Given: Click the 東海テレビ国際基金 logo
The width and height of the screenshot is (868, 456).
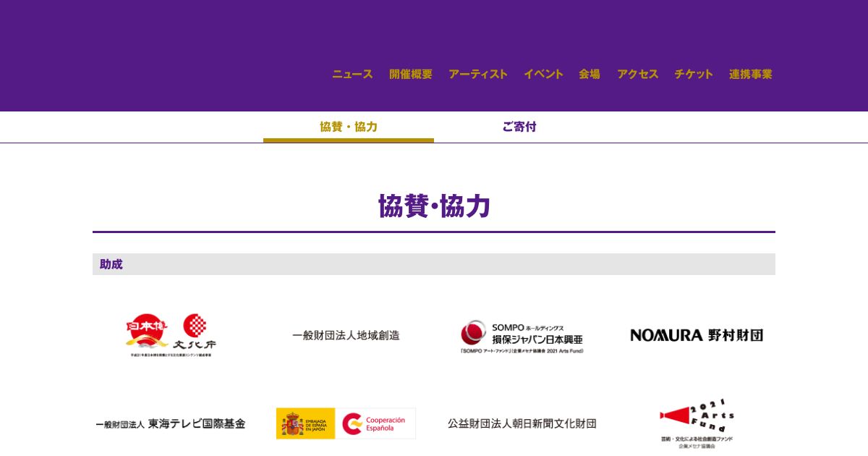Looking at the screenshot, I should (x=171, y=423).
